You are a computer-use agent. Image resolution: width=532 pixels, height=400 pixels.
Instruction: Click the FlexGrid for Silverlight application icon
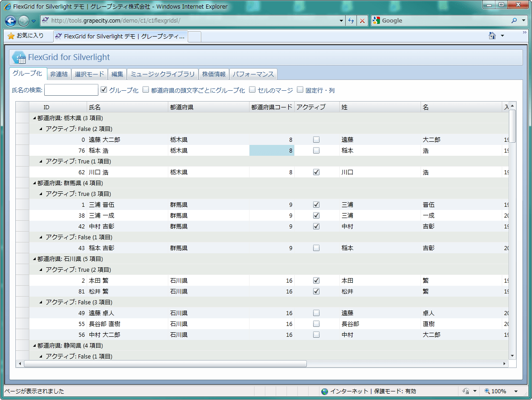[18, 57]
